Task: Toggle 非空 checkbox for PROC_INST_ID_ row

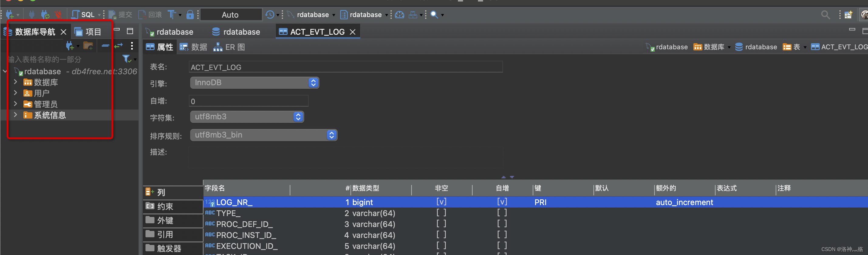Action: tap(441, 235)
